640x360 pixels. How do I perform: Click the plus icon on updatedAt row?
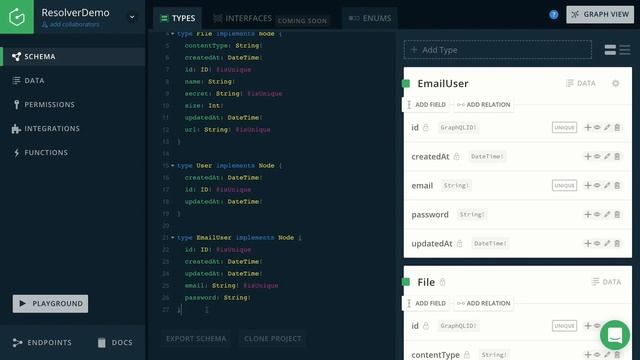click(x=588, y=243)
